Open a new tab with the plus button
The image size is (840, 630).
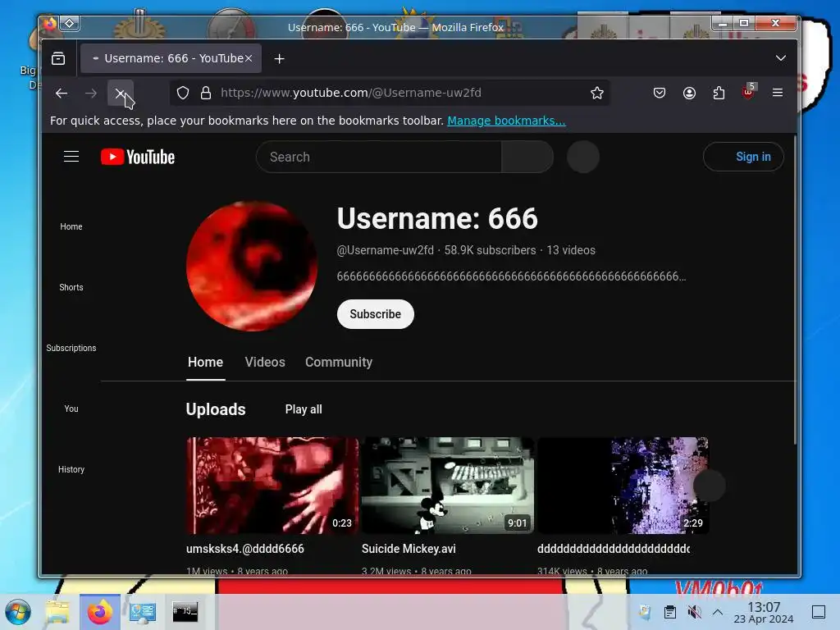click(x=279, y=59)
